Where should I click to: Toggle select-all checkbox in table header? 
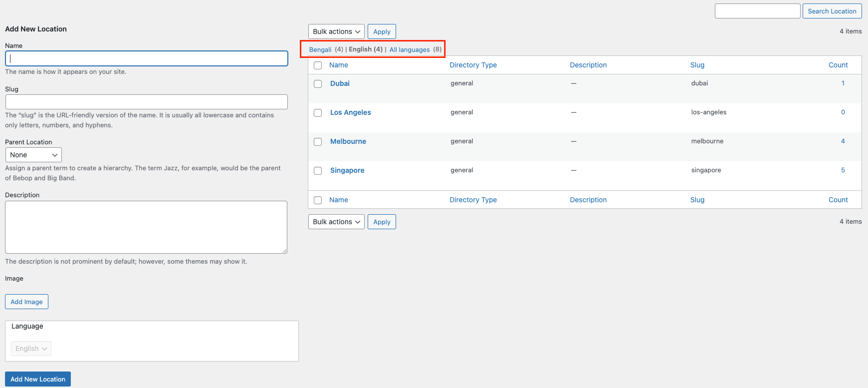pyautogui.click(x=318, y=65)
